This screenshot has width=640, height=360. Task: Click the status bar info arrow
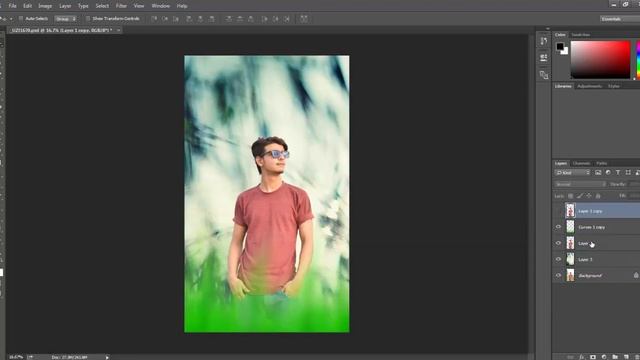107,357
